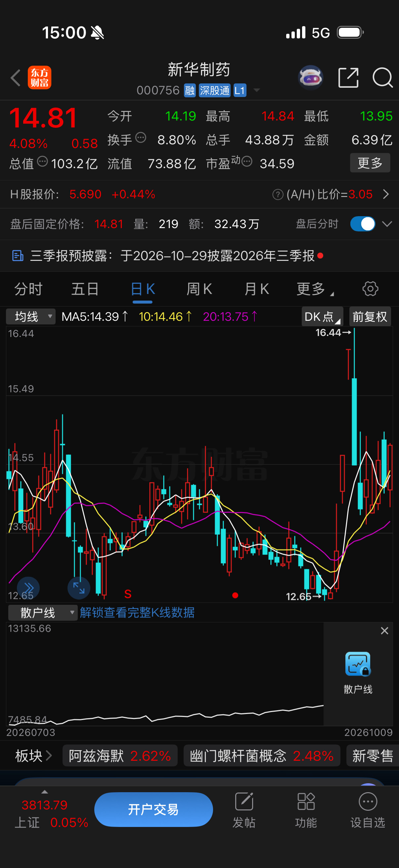Image resolution: width=399 pixels, height=868 pixels.
Task: Tap the quarterly report document icon
Action: pyautogui.click(x=18, y=256)
